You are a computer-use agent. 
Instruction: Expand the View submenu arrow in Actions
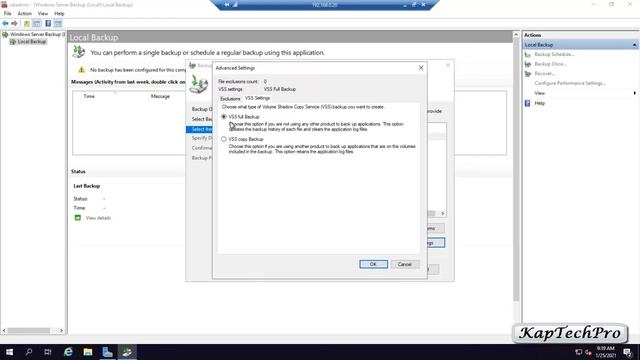pos(634,93)
